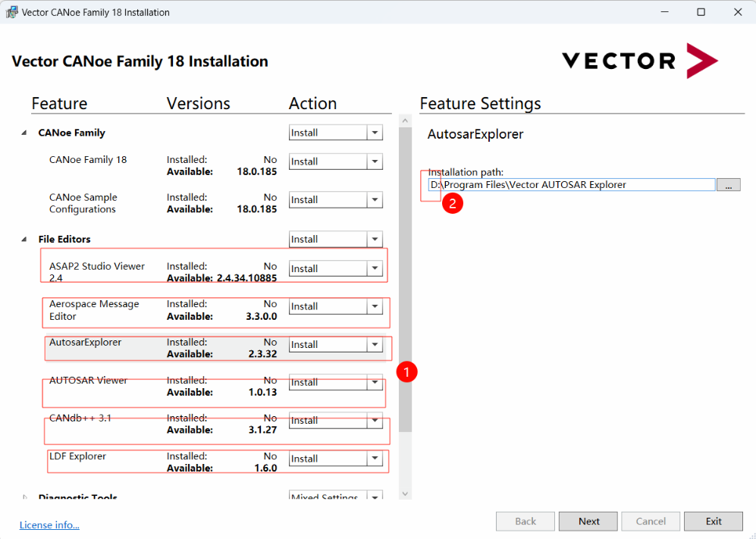Select CANoe Sample Configurations feature
The image size is (756, 539).
(83, 203)
